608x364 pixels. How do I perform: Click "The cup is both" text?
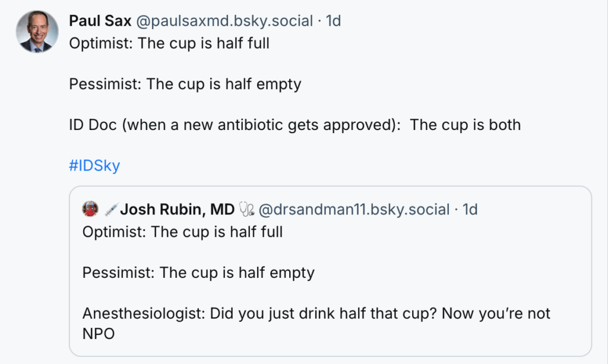[465, 125]
